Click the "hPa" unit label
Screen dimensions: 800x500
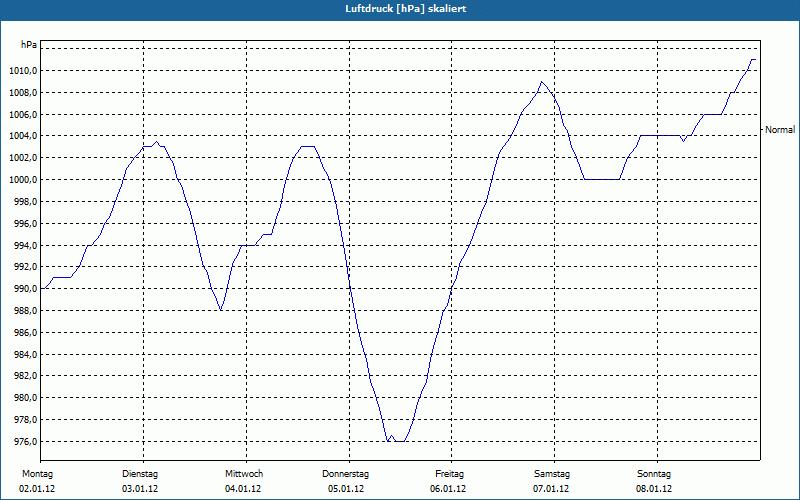pyautogui.click(x=29, y=45)
